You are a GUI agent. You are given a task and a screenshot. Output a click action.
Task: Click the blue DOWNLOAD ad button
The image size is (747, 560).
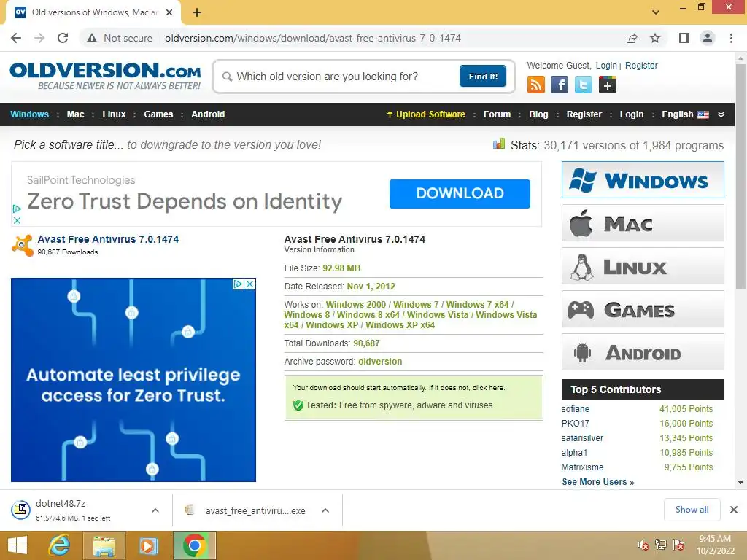click(x=460, y=193)
